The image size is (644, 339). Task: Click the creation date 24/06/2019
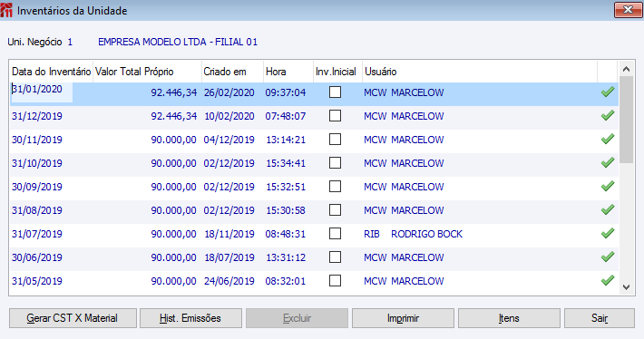click(x=229, y=282)
